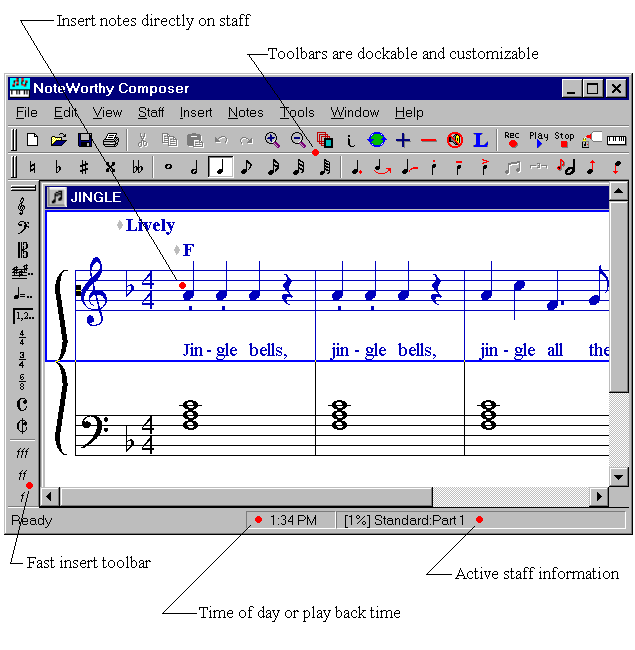This screenshot has height=650, width=635.
Task: Open the Window menu
Action: [354, 112]
